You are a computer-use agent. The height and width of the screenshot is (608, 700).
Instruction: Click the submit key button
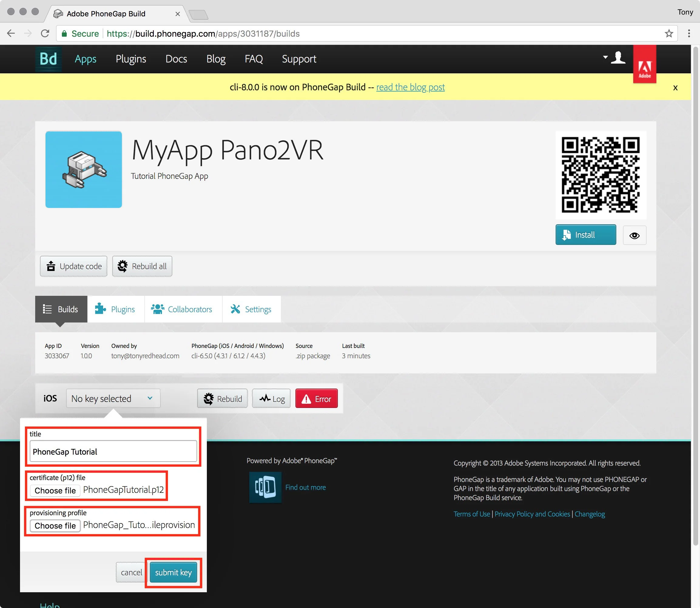[x=173, y=572]
